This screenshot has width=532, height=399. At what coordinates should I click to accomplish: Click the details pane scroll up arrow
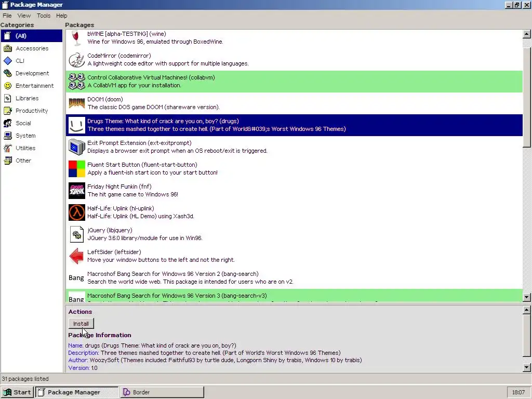(x=527, y=310)
